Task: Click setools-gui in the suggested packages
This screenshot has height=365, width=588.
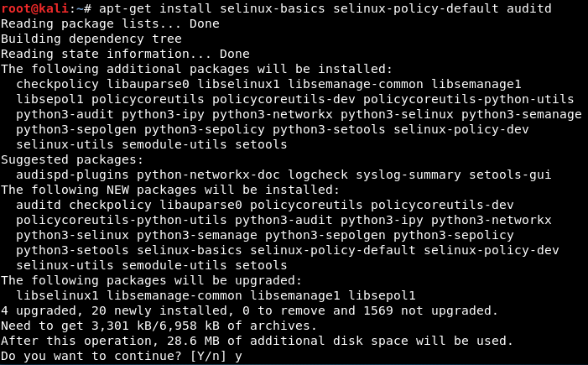Action: point(510,175)
